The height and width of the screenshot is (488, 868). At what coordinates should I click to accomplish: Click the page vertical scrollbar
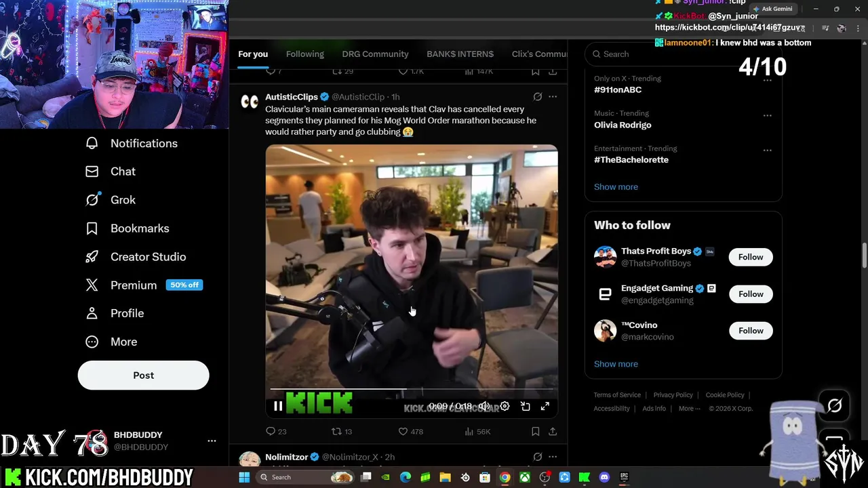pos(864,256)
